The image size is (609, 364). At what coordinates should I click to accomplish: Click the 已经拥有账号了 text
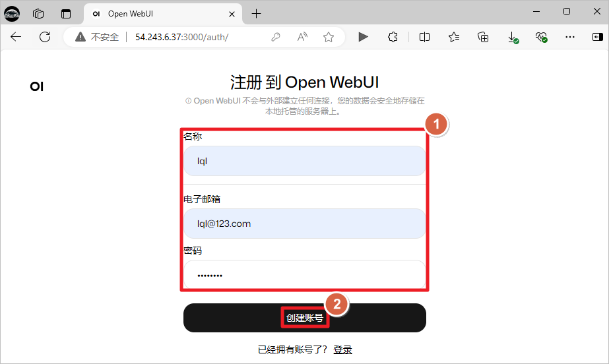[x=292, y=349]
